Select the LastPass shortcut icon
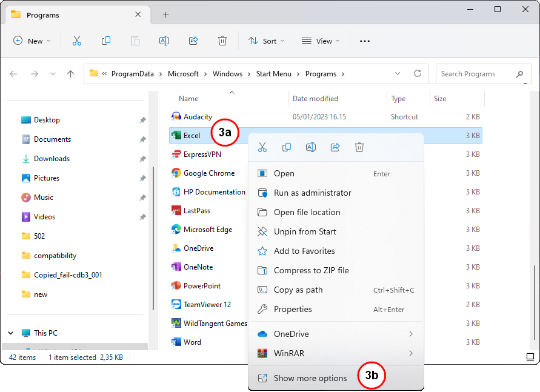The height and width of the screenshot is (392, 540). [x=176, y=210]
